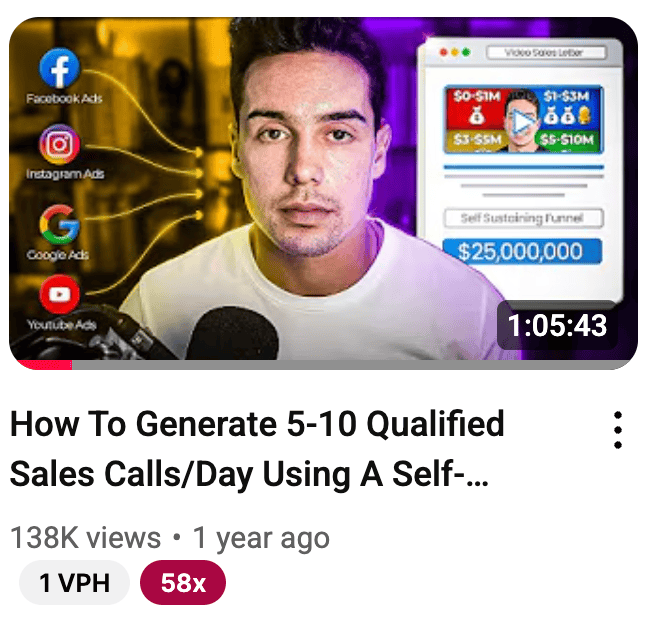Click the Facebook Ads logo in thumbnail
The image size is (660, 632).
click(59, 68)
